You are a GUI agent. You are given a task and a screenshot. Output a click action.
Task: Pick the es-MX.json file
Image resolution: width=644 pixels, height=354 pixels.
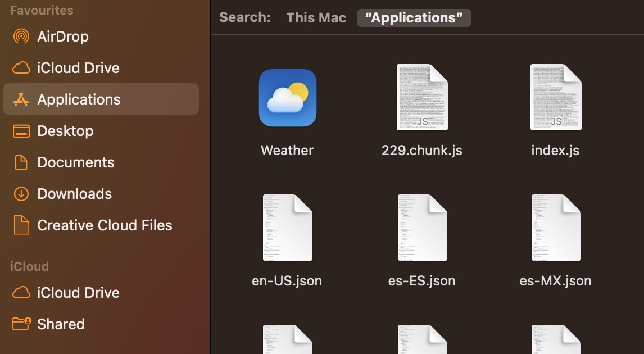tap(555, 228)
